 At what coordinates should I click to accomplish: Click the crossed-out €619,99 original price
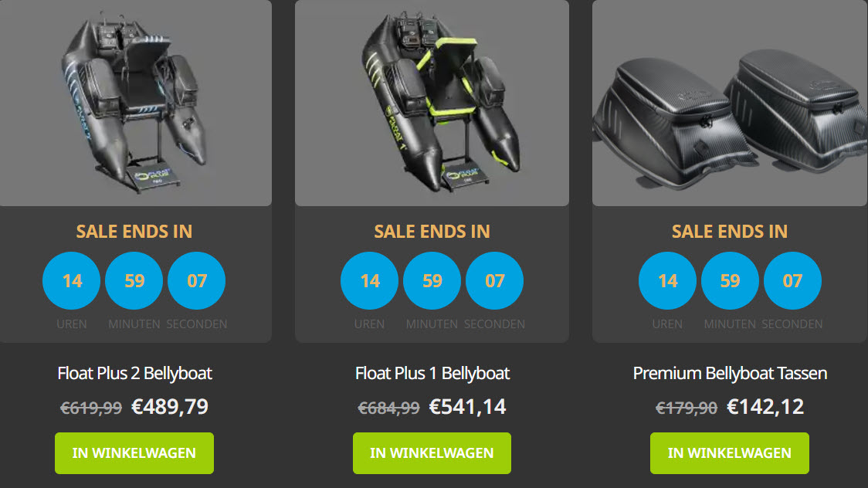[91, 408]
